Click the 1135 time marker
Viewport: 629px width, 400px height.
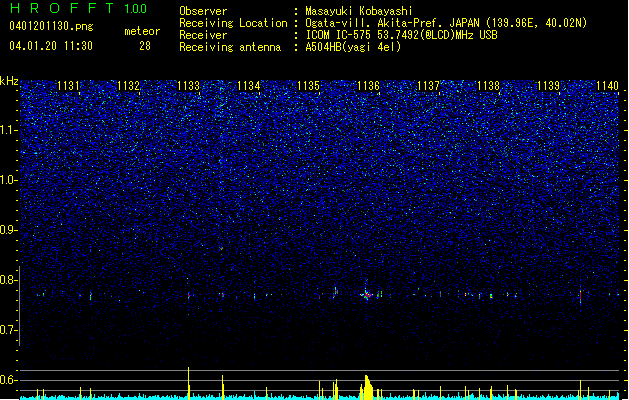[308, 86]
